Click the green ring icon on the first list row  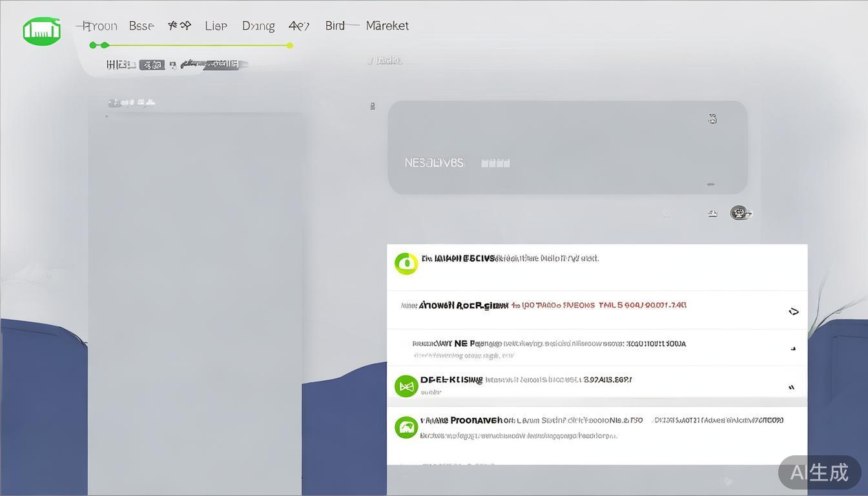406,263
